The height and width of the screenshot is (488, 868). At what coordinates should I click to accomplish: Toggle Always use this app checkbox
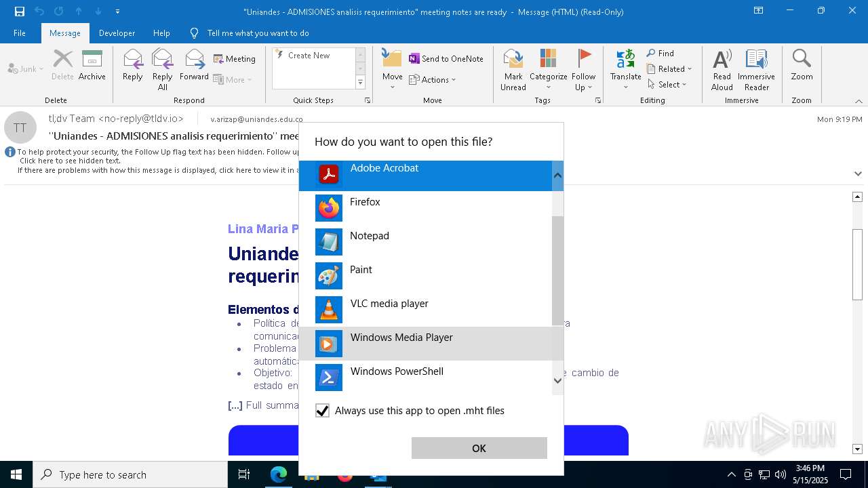tap(322, 411)
